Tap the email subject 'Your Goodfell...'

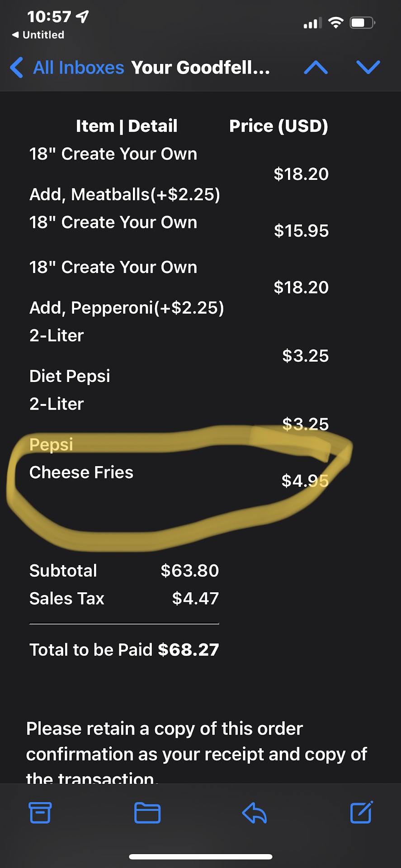click(x=200, y=68)
